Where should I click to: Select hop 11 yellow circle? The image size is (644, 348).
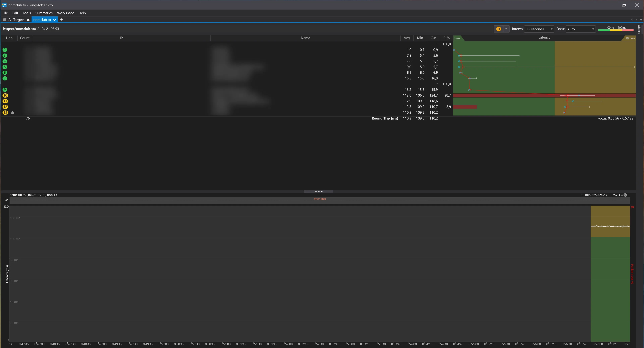pyautogui.click(x=5, y=101)
